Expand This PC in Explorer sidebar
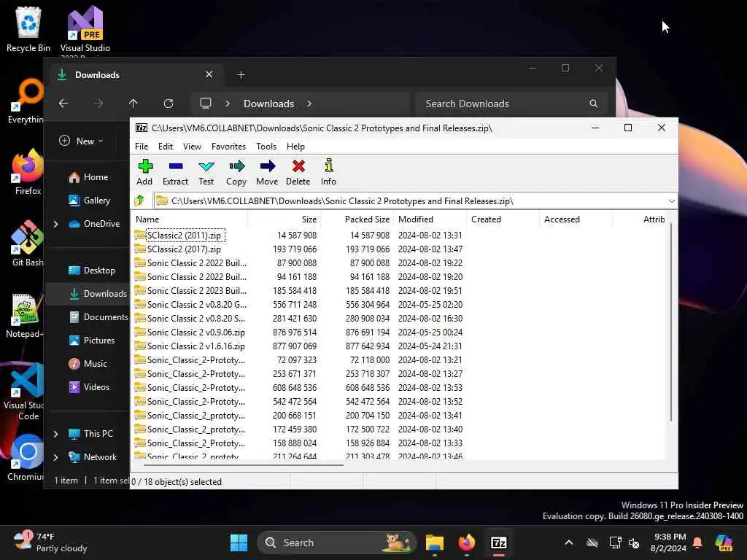The height and width of the screenshot is (560, 747). point(55,434)
